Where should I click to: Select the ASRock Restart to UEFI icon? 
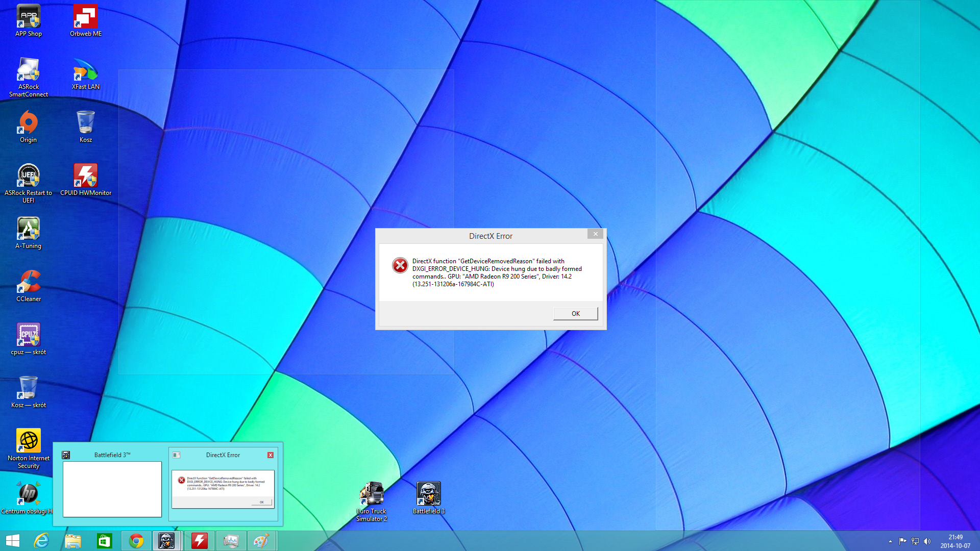(x=29, y=183)
